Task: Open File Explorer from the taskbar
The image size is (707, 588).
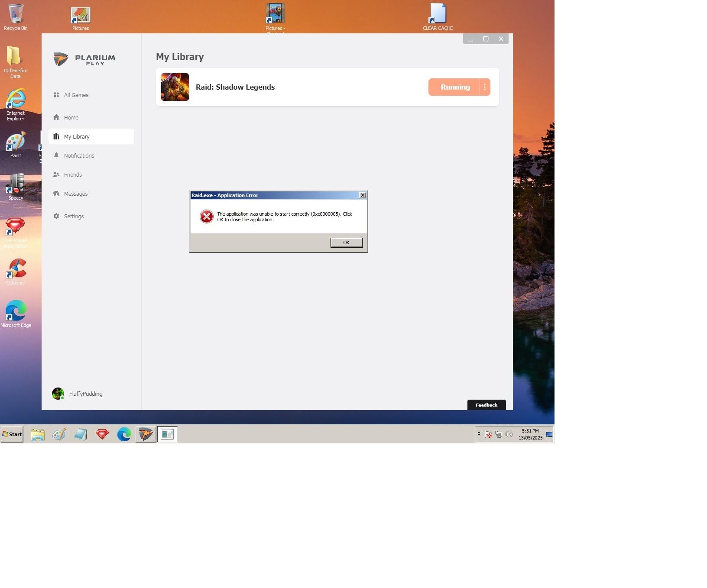Action: click(x=38, y=434)
